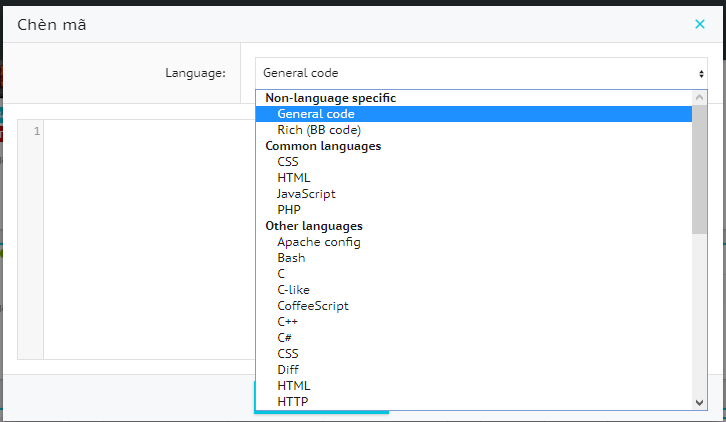This screenshot has width=726, height=422.
Task: Select General code option
Action: [x=316, y=114]
